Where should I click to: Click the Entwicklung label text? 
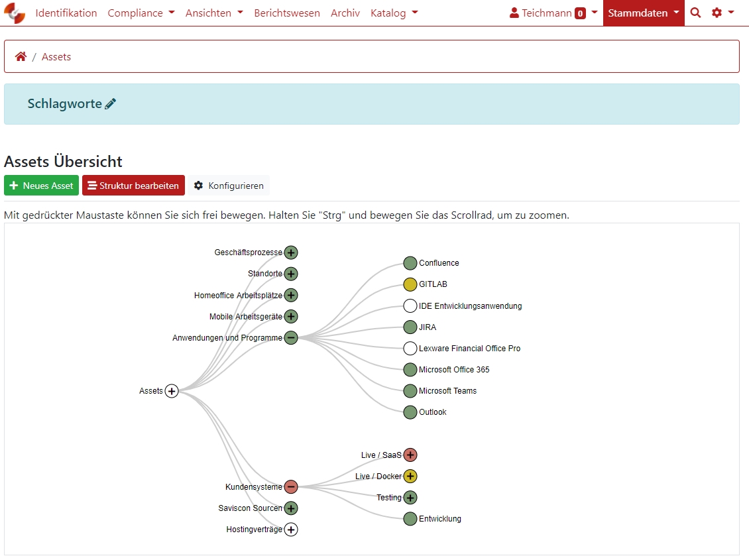point(440,519)
